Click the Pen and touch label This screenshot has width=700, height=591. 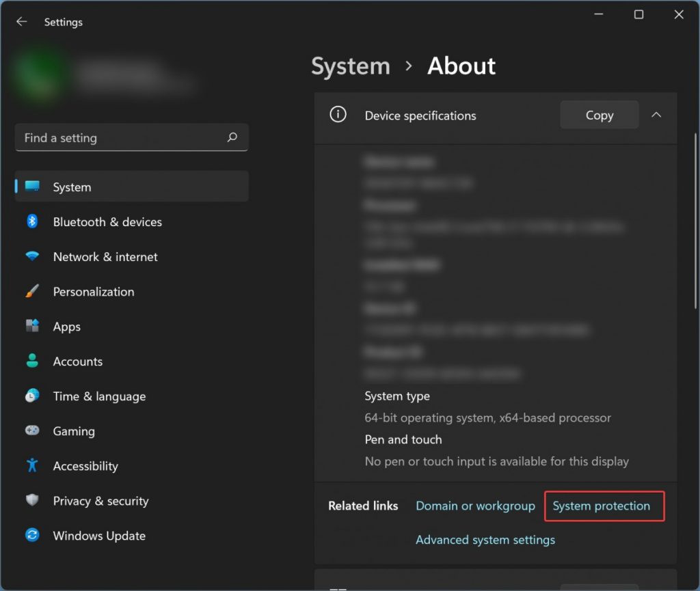[403, 439]
